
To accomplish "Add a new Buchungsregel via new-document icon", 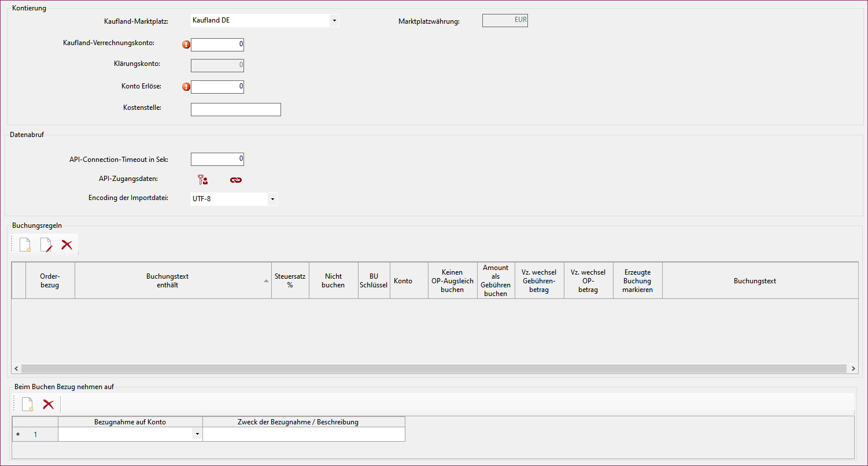I will tap(25, 245).
